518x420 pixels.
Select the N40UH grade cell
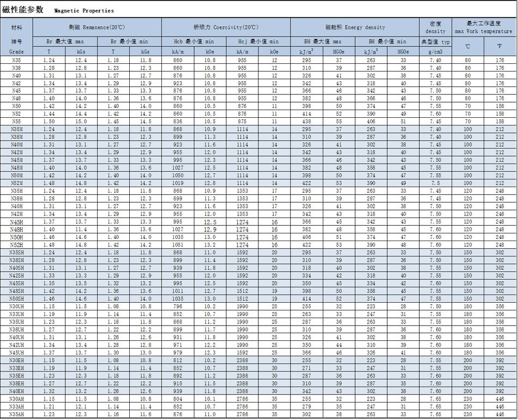click(16, 337)
